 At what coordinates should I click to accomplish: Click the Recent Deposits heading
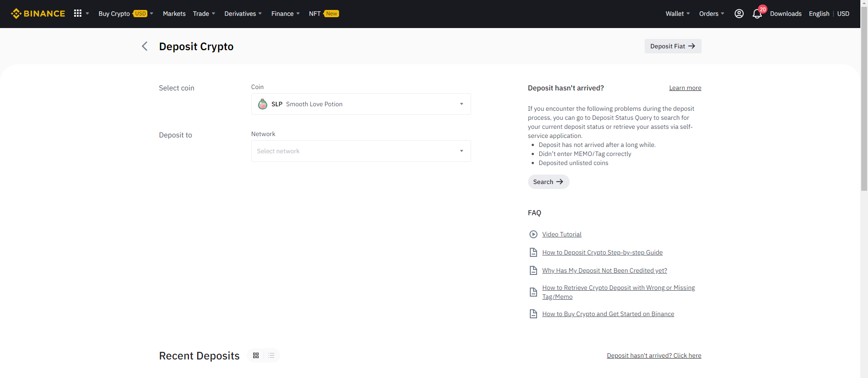click(199, 356)
